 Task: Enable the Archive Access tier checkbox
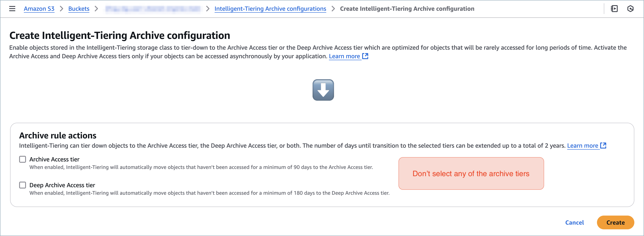(22, 159)
